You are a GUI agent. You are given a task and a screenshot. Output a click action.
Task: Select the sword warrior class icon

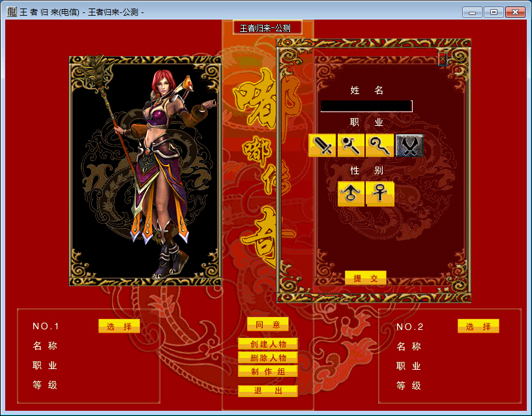point(322,145)
